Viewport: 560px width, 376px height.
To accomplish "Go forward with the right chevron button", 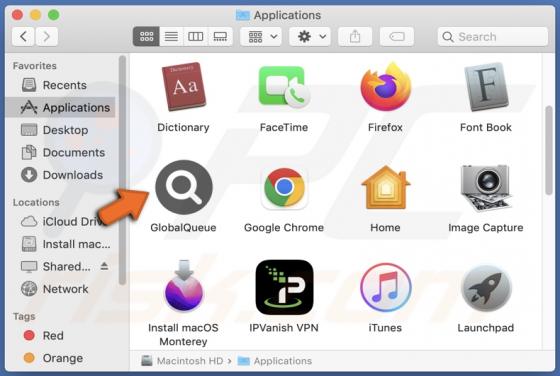I will click(46, 36).
